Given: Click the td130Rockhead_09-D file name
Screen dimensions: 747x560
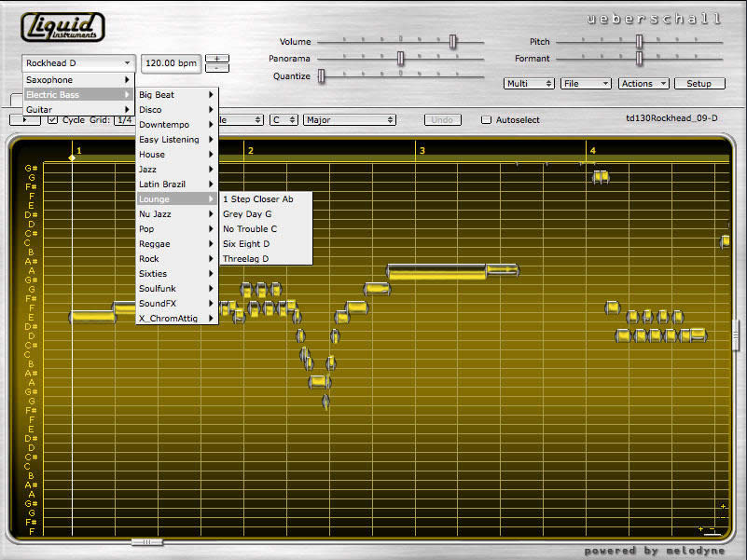Looking at the screenshot, I should coord(671,118).
